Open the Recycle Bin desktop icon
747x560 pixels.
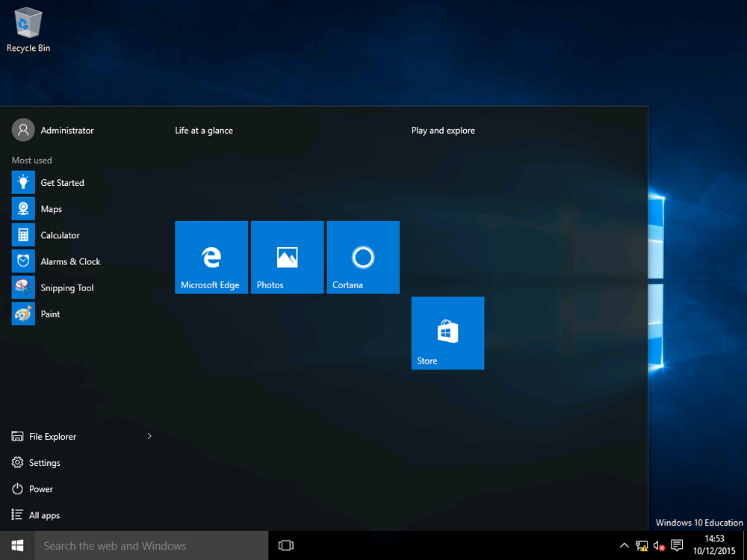(28, 30)
